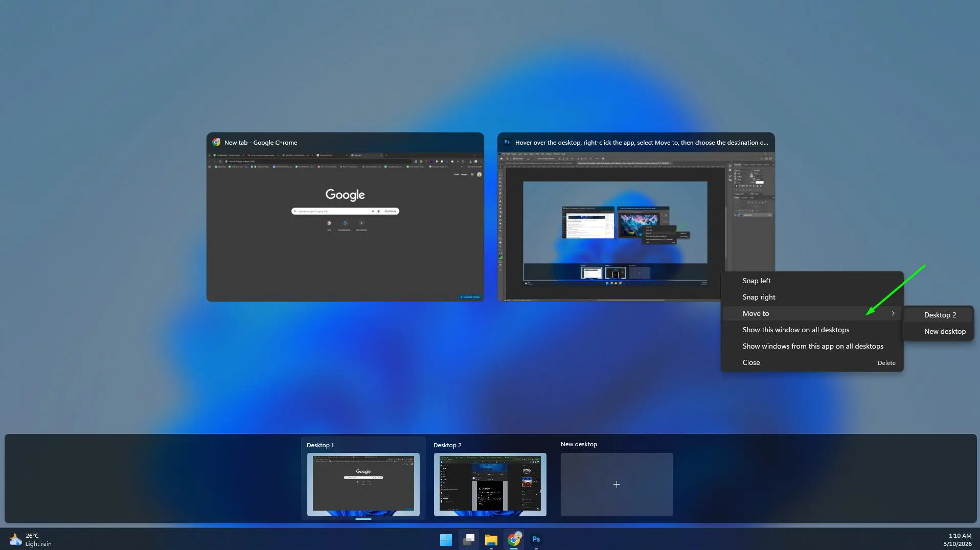Select Snap right from the context menu

[759, 297]
